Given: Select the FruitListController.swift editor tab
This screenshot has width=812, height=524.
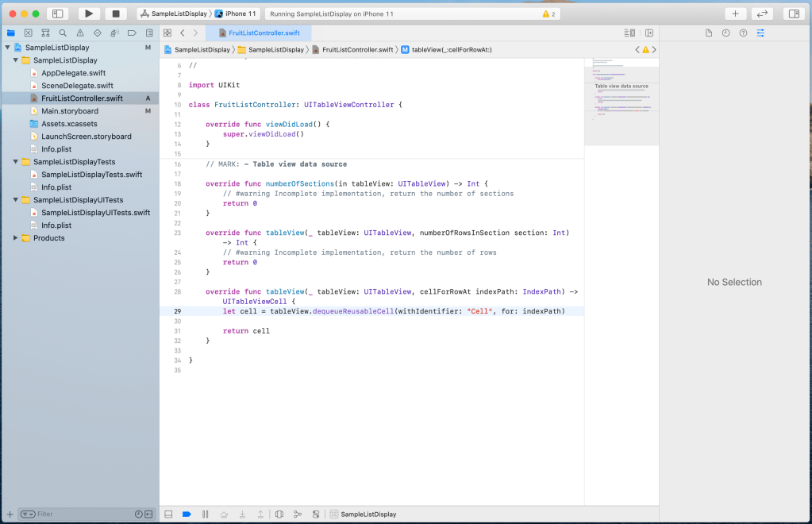Looking at the screenshot, I should point(259,33).
